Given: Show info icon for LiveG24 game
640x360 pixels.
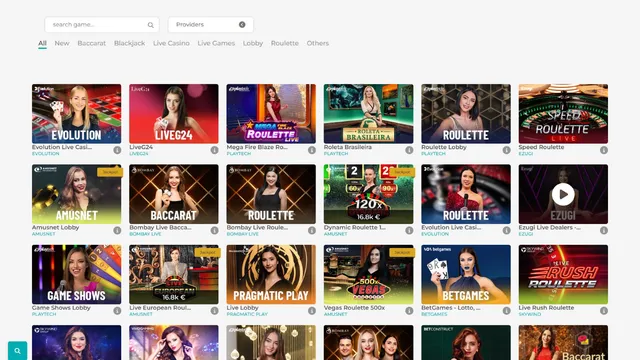Looking at the screenshot, I should coord(214,150).
